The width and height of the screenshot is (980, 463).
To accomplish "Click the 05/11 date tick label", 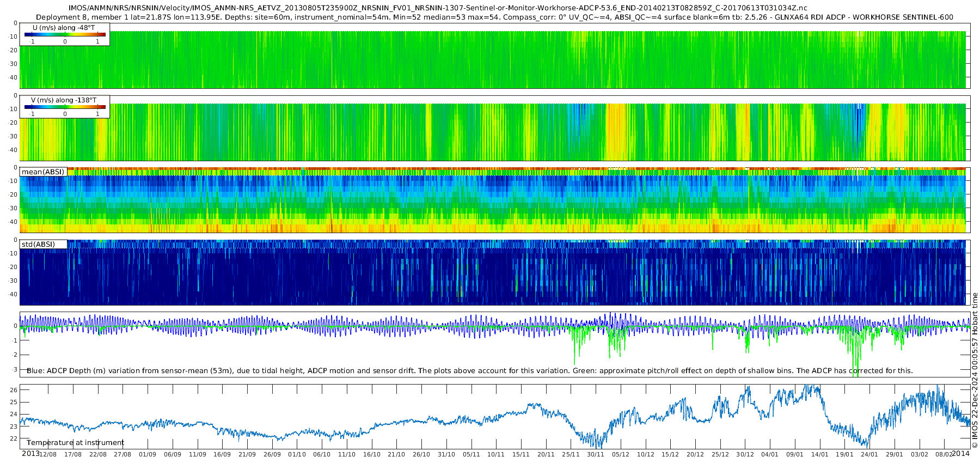I will point(471,454).
